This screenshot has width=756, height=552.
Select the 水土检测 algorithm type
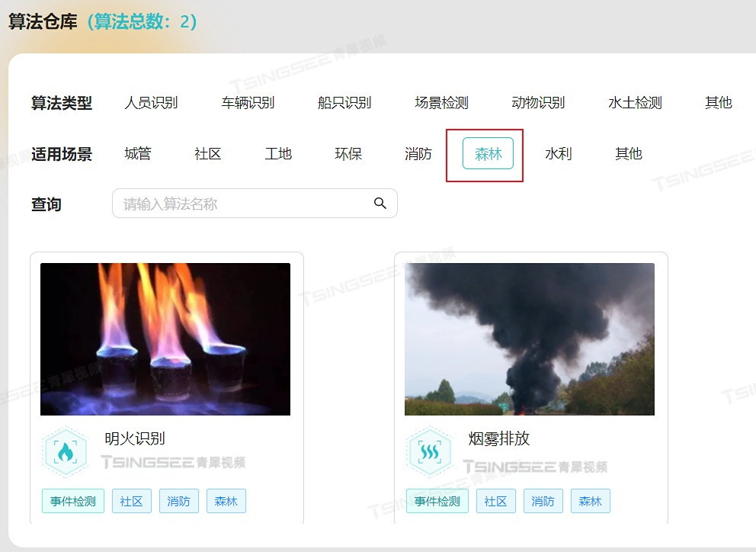[x=635, y=103]
